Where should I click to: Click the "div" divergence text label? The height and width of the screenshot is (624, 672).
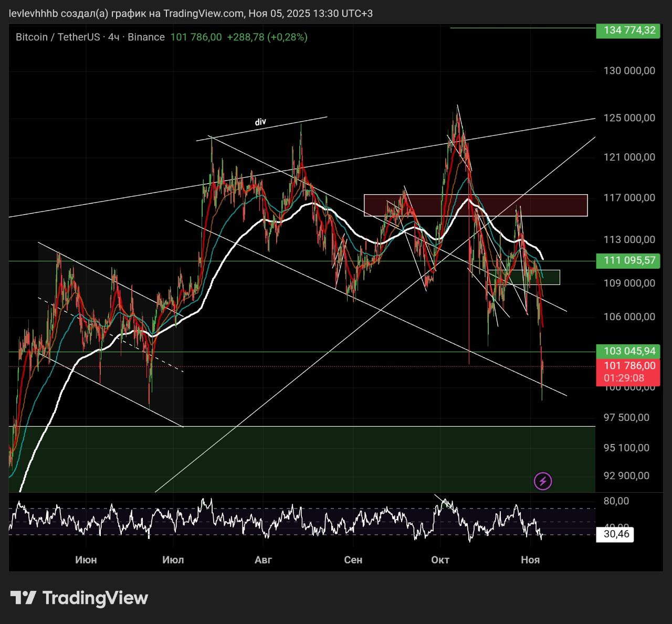coord(260,122)
